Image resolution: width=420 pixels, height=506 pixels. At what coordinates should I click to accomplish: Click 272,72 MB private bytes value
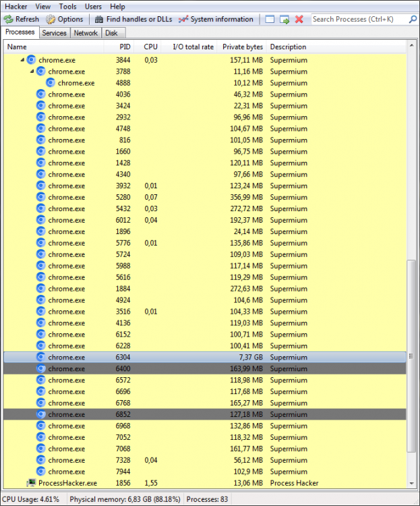coord(247,208)
